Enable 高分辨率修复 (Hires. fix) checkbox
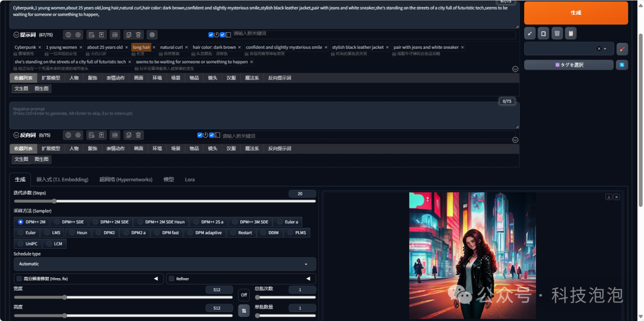The height and width of the screenshot is (321, 644). pyautogui.click(x=19, y=279)
